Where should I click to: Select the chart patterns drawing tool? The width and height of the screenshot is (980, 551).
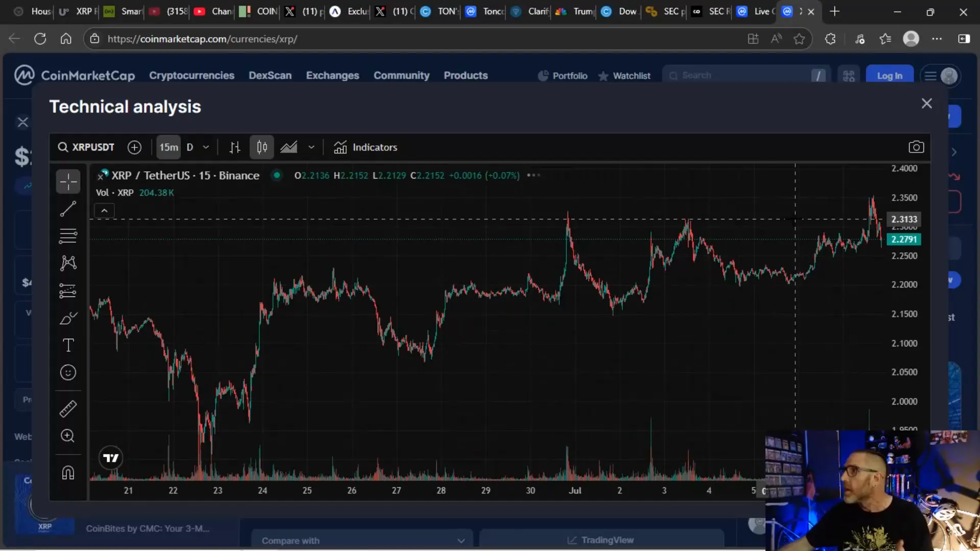pyautogui.click(x=68, y=263)
